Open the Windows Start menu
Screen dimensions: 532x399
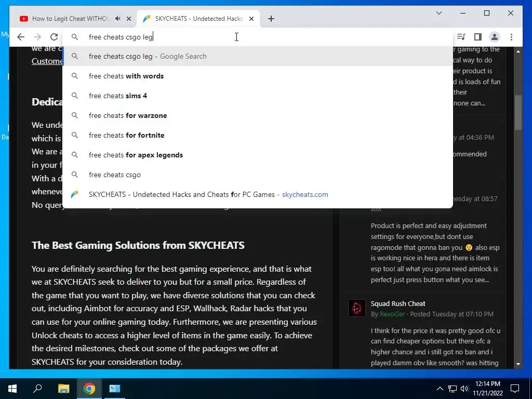(x=12, y=389)
